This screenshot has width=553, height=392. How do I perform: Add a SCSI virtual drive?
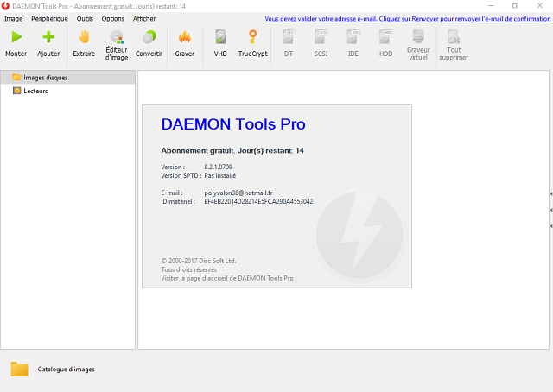[x=321, y=37]
